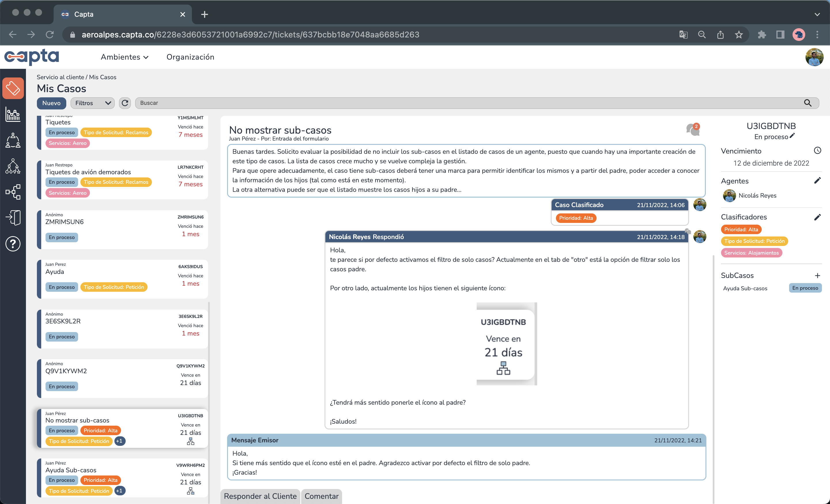830x504 pixels.
Task: Edit the Agentes pencil icon
Action: tap(817, 181)
